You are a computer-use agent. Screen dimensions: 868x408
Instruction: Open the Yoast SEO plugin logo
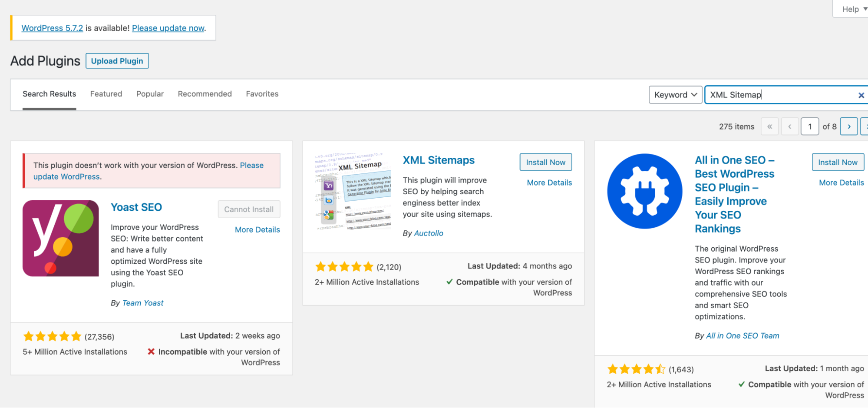click(61, 238)
